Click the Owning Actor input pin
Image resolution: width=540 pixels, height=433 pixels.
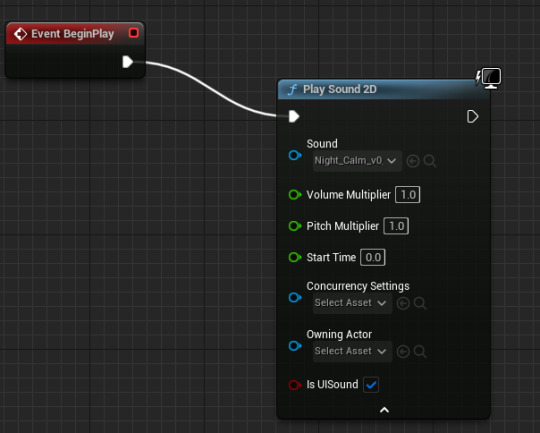295,346
